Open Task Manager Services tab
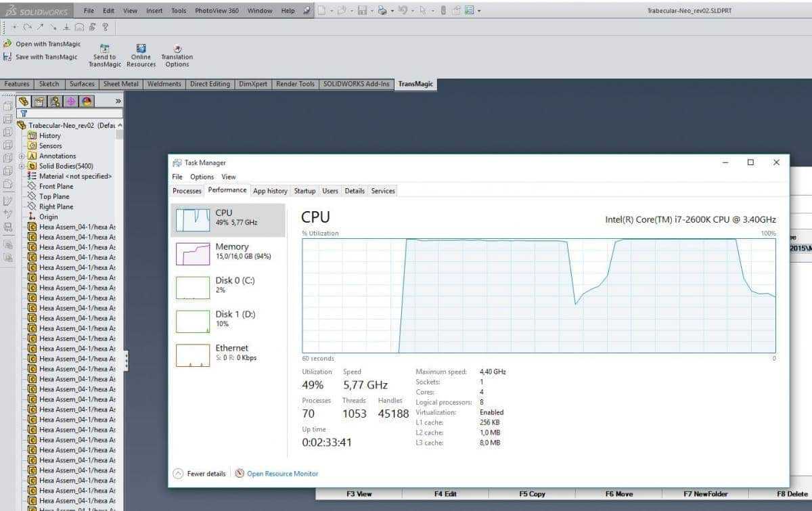Image resolution: width=812 pixels, height=511 pixels. (383, 191)
